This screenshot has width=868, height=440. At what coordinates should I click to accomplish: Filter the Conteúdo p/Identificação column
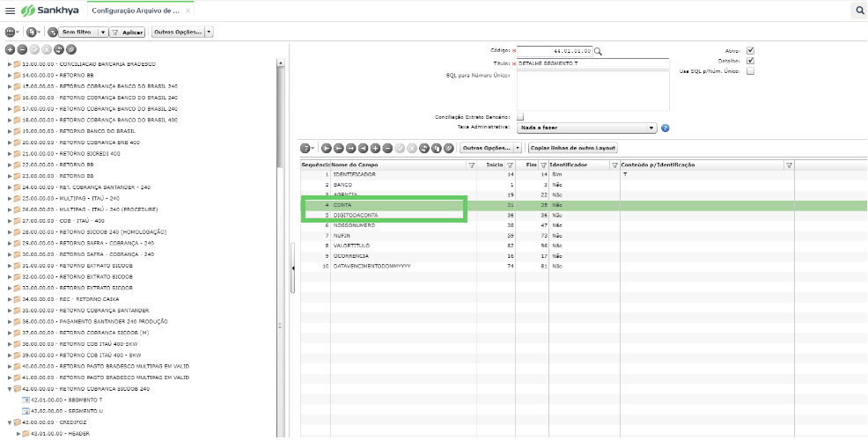point(790,165)
